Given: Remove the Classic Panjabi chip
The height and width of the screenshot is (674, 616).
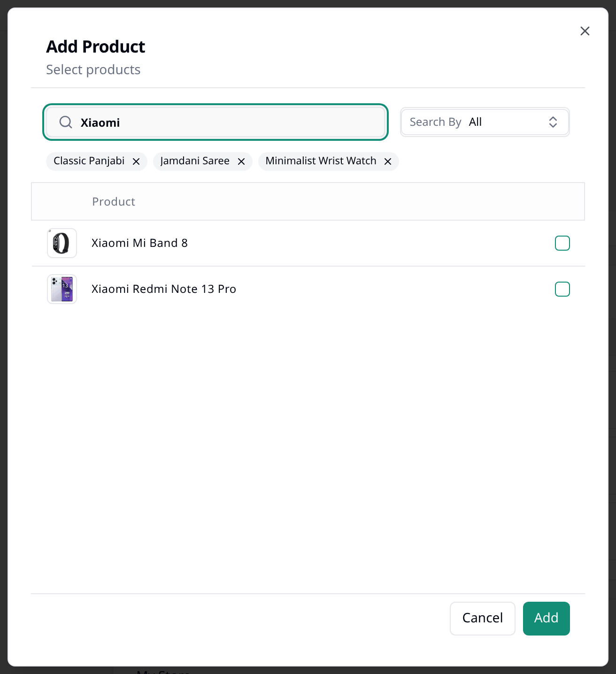Looking at the screenshot, I should tap(136, 161).
